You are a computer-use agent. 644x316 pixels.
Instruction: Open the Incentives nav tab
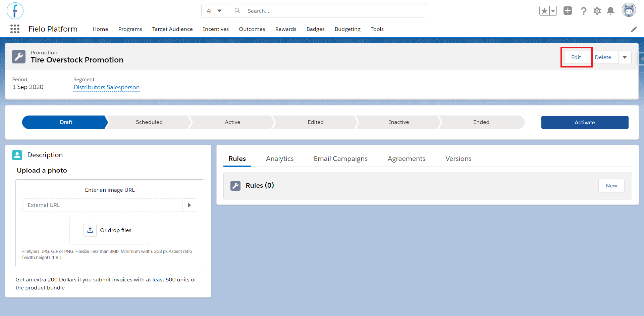216,29
